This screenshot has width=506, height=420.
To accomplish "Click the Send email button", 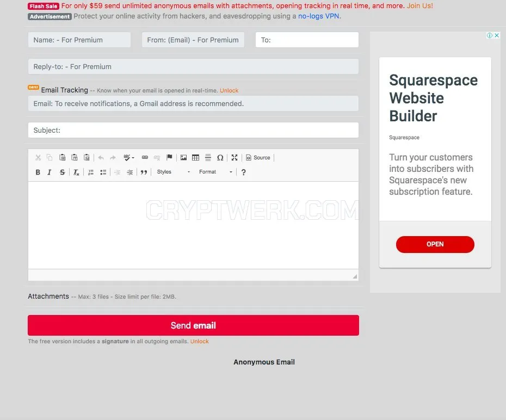I will click(193, 325).
